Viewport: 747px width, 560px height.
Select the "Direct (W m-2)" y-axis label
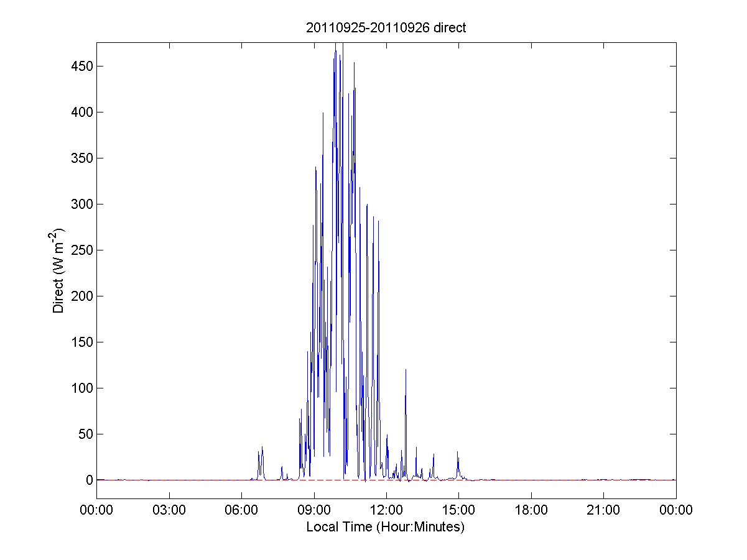59,270
